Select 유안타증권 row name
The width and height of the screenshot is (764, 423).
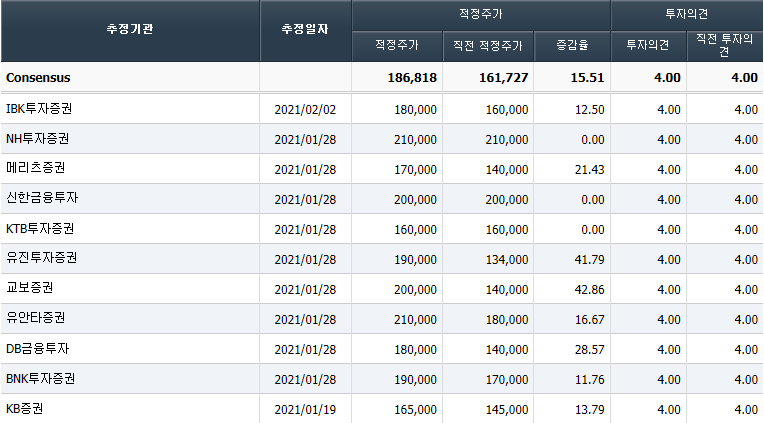[x=36, y=318]
